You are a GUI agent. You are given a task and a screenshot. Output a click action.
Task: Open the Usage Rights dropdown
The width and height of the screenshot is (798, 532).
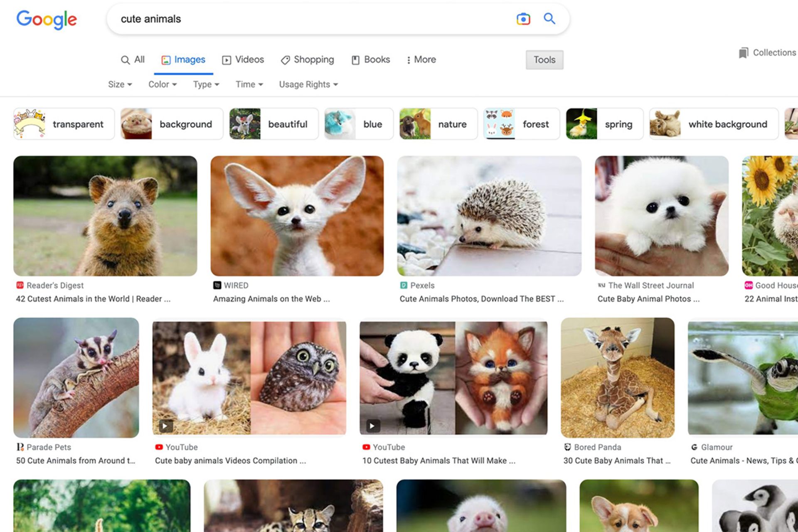tap(308, 84)
